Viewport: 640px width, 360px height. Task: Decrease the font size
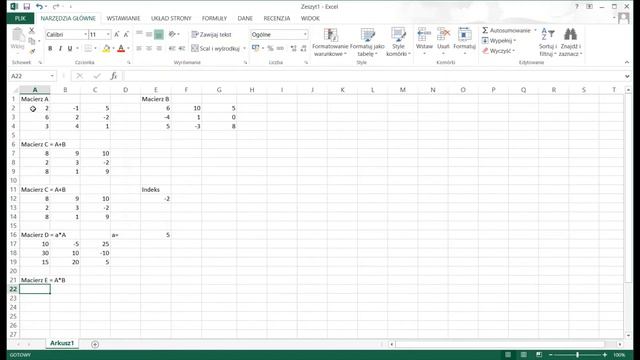[126, 35]
